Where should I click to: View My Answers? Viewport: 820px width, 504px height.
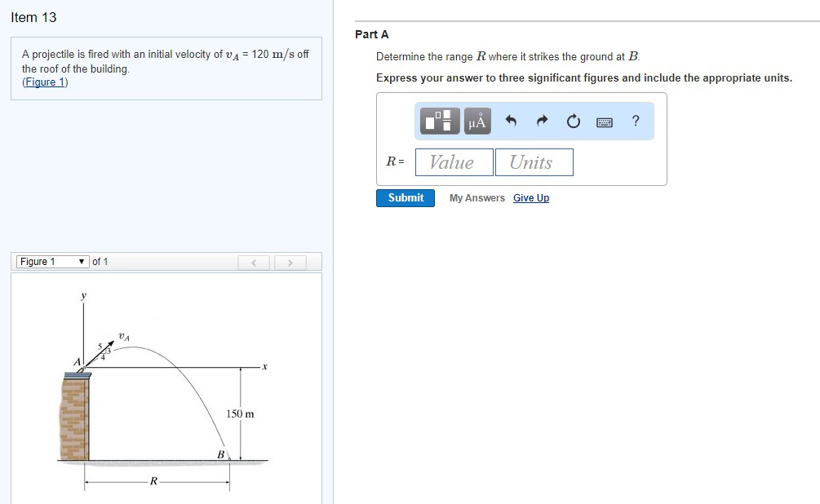click(x=476, y=198)
